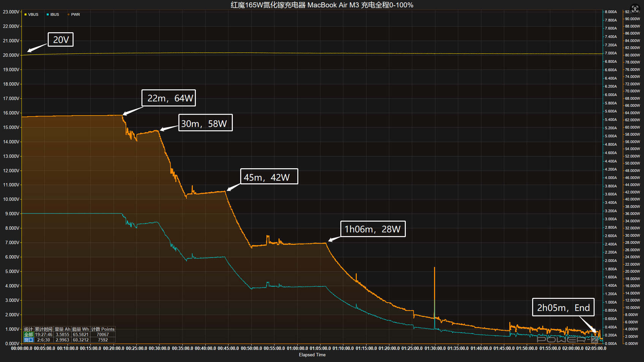
Task: Click the Elapsed Time axis title
Action: point(312,355)
